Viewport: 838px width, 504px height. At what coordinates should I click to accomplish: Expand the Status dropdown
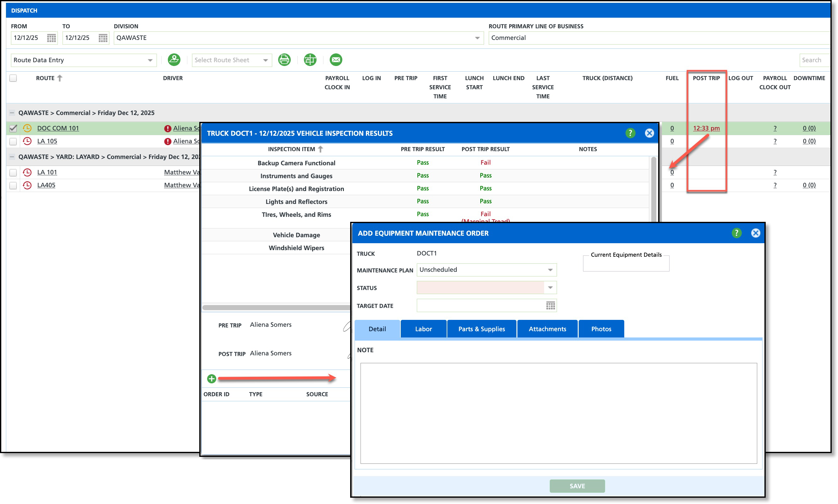[x=550, y=288]
